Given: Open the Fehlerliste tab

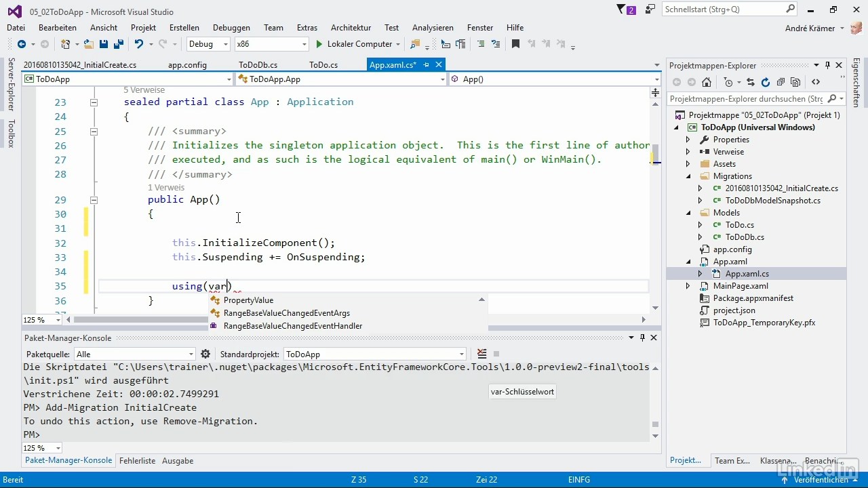Looking at the screenshot, I should coord(138,460).
